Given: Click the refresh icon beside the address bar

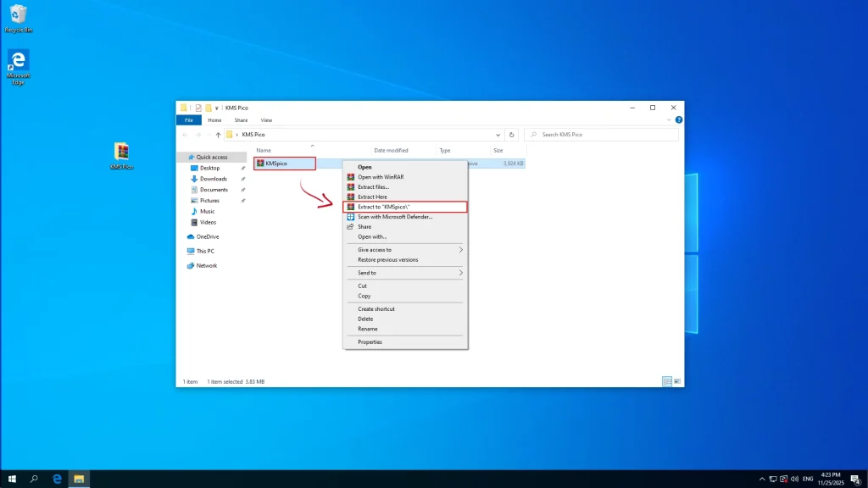Looking at the screenshot, I should pyautogui.click(x=512, y=134).
